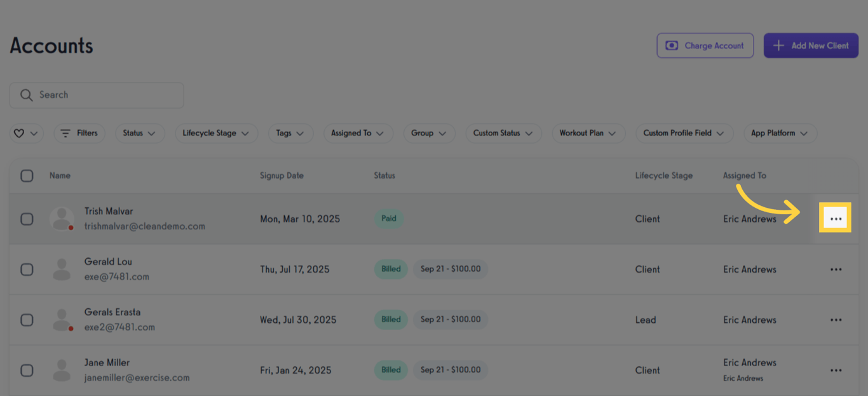The image size is (868, 396).
Task: Select all accounts with the header checkbox
Action: pyautogui.click(x=27, y=175)
